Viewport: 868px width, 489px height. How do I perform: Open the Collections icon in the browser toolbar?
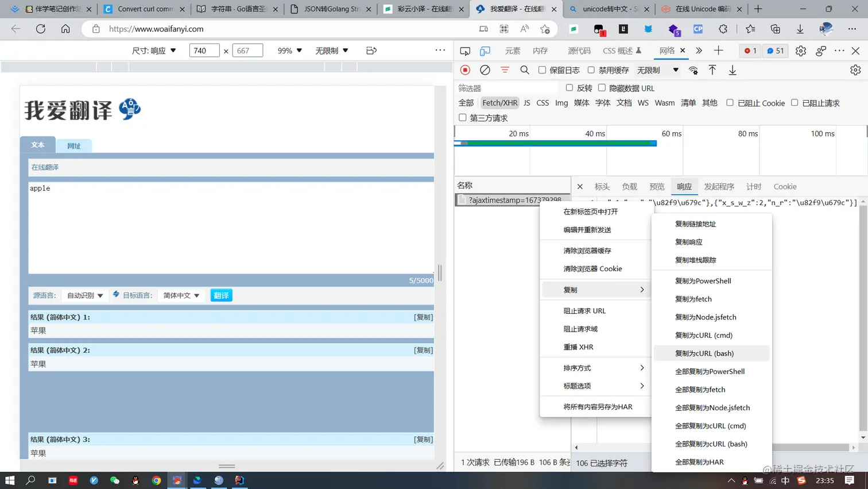point(776,29)
